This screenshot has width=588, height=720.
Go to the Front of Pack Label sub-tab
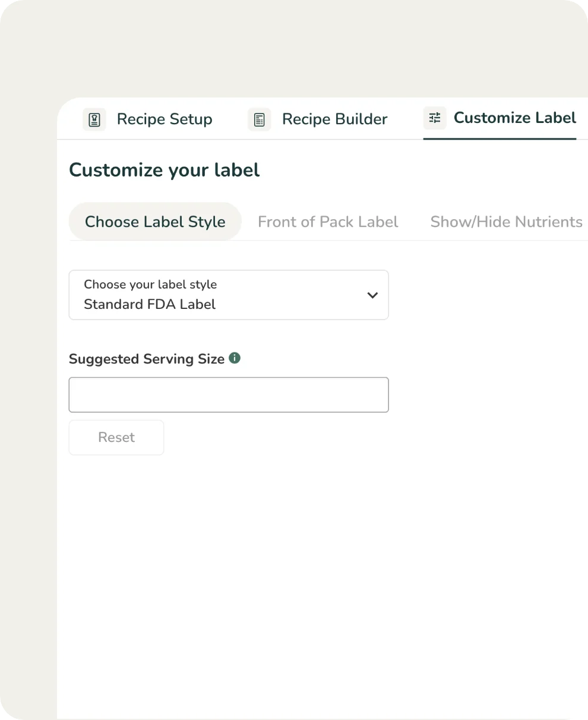(328, 222)
